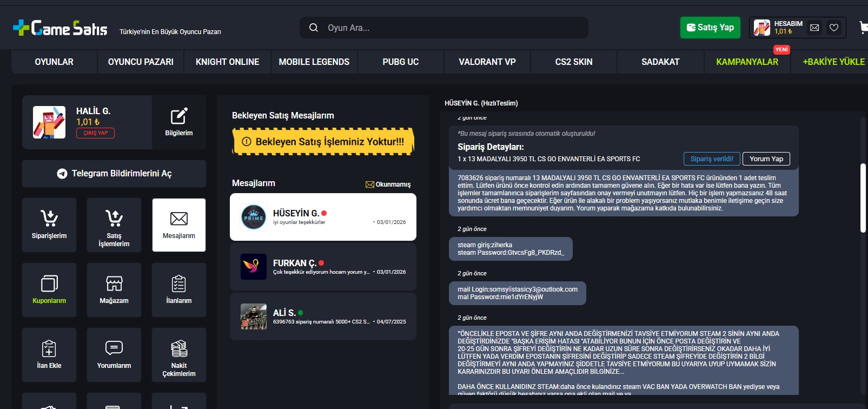Click the search magnifier icon

click(x=314, y=28)
